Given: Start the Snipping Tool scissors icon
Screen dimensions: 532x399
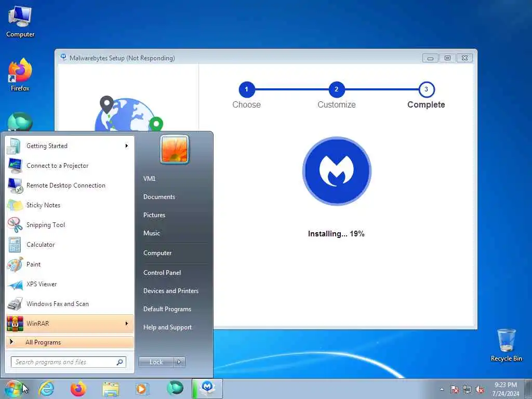Looking at the screenshot, I should pyautogui.click(x=15, y=225).
